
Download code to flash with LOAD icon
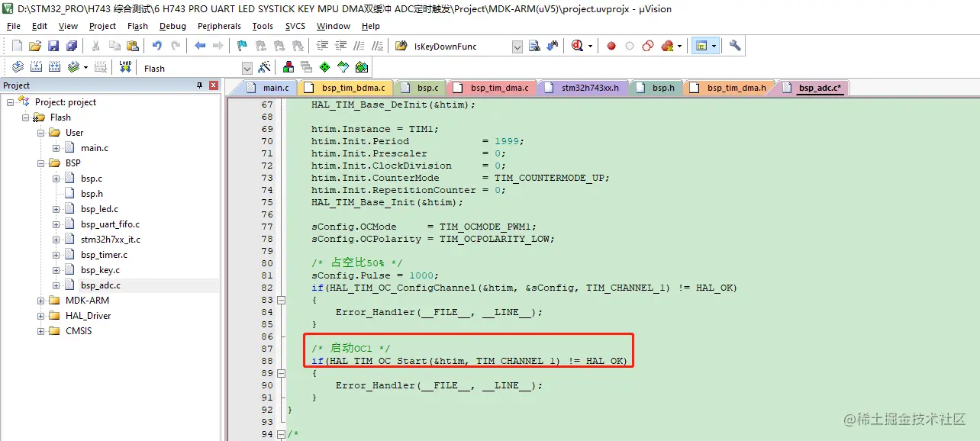click(x=125, y=67)
